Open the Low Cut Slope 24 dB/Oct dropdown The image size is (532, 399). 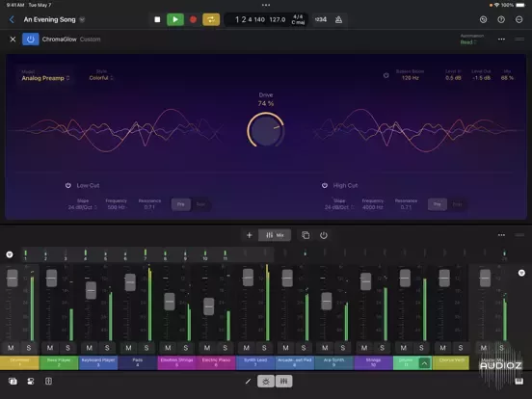coord(83,207)
